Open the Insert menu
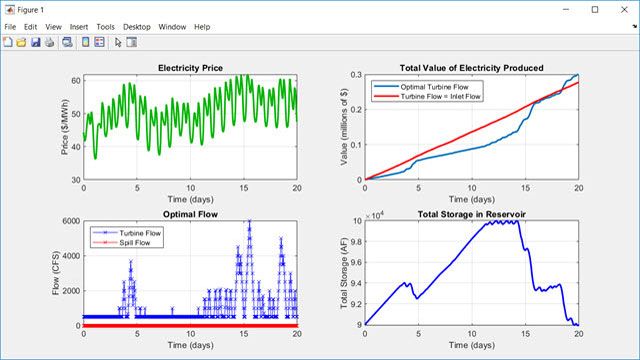This screenshot has height=360, width=640. point(79,27)
